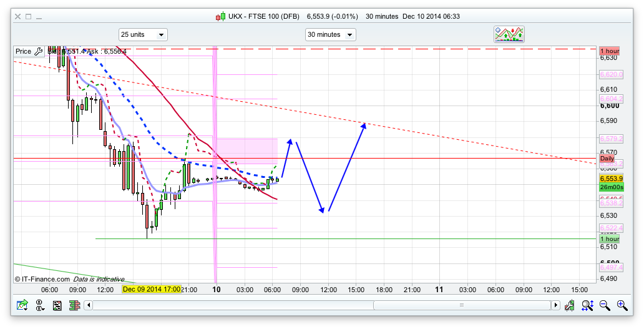
Task: Click the horizontal scrollbar thumb
Action: [462, 305]
